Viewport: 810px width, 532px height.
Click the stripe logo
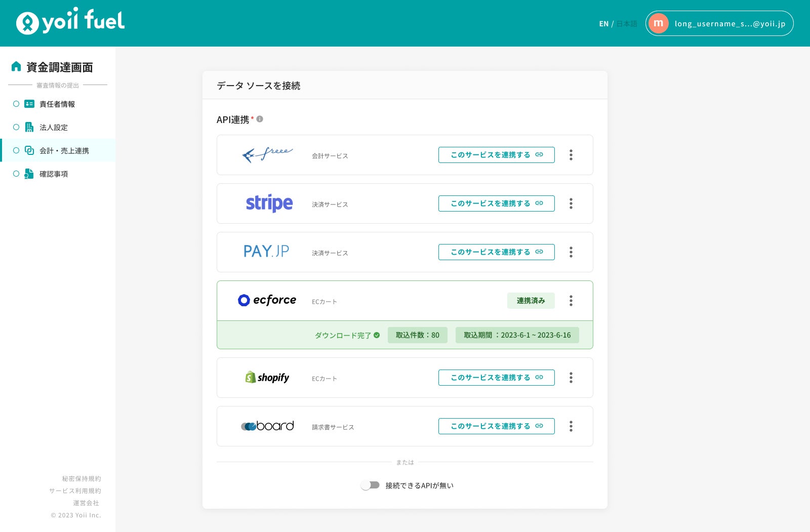pyautogui.click(x=269, y=203)
